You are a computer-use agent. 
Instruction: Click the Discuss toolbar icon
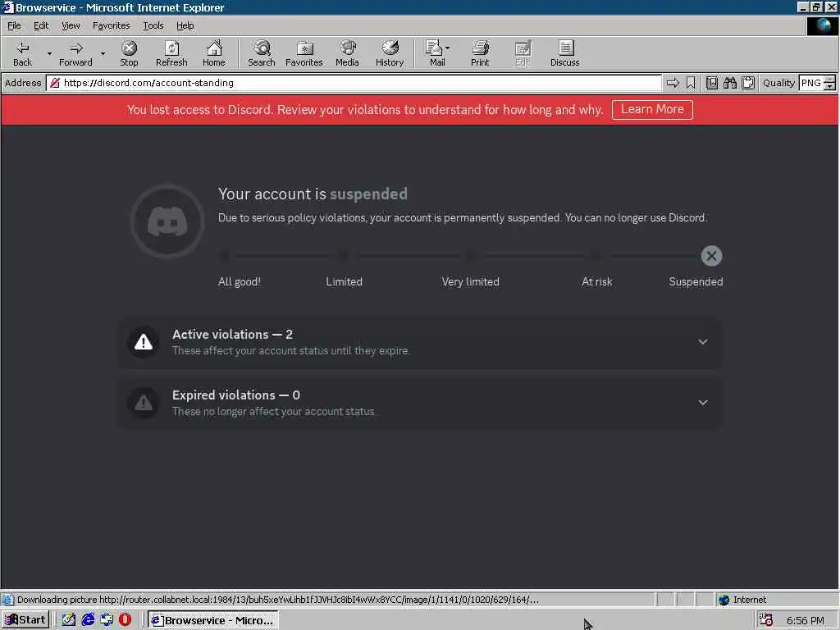[564, 53]
